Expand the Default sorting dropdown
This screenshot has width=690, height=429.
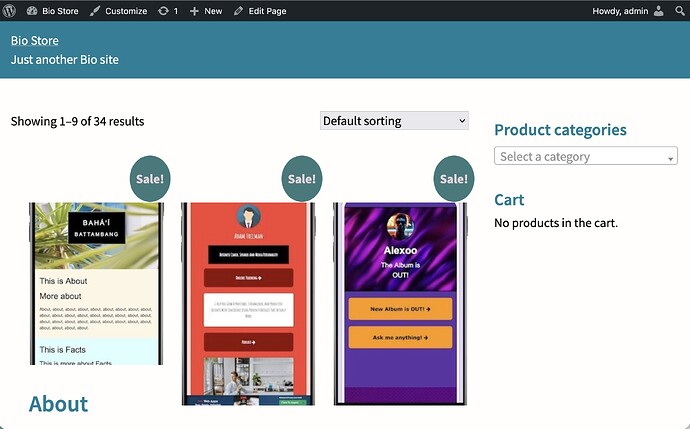(x=394, y=121)
